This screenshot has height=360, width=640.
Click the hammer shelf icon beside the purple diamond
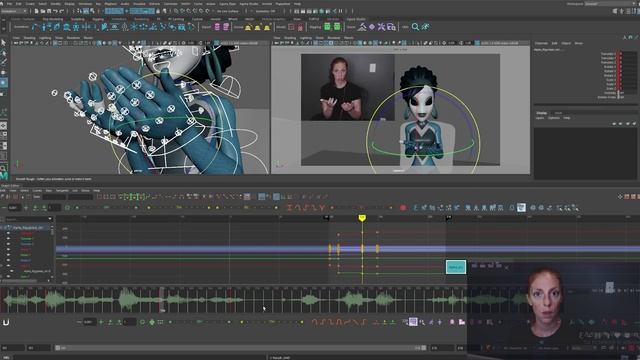click(362, 27)
